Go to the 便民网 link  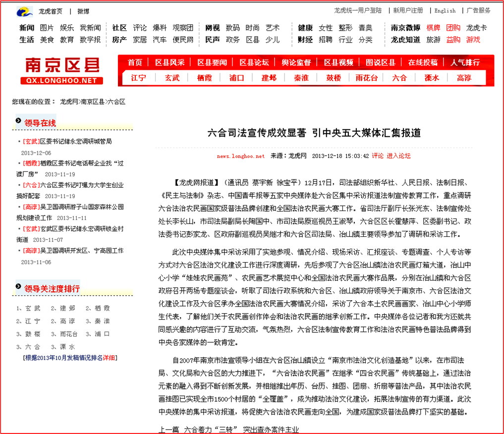coord(183,40)
